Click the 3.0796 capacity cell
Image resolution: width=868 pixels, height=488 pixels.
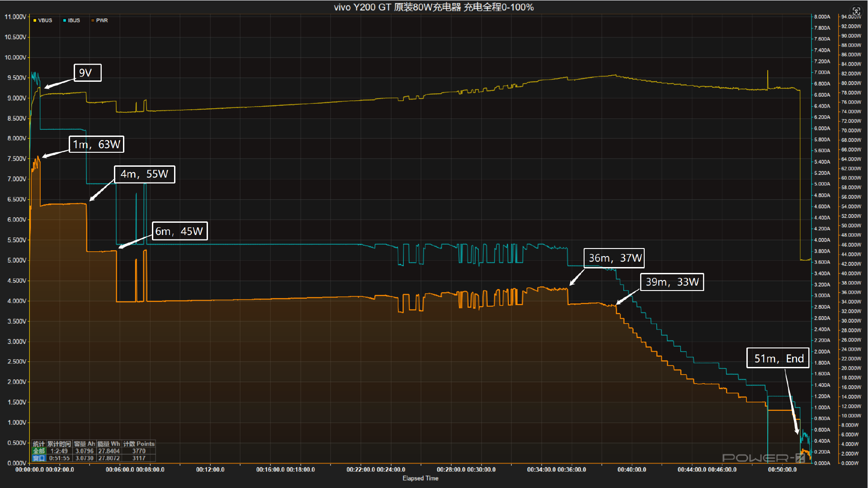click(x=85, y=451)
